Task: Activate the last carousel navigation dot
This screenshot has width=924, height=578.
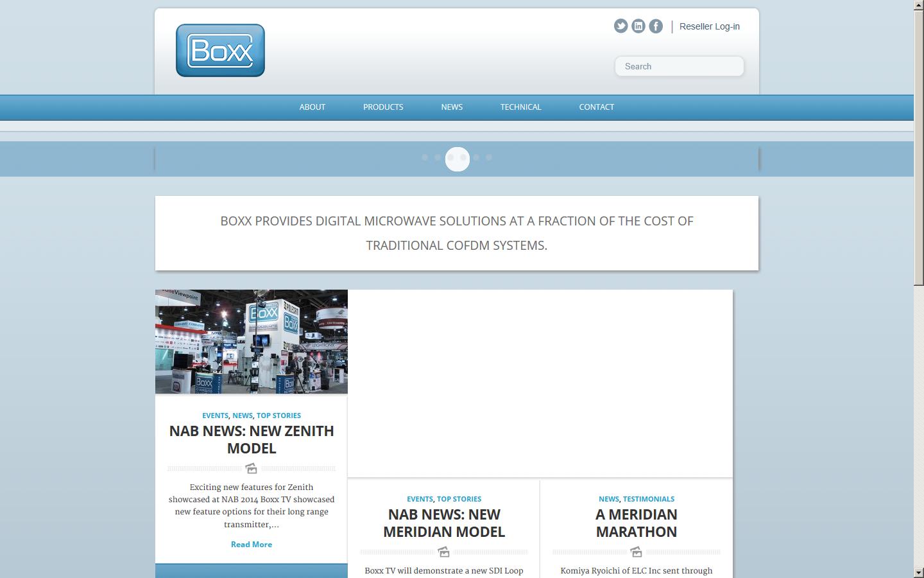Action: point(490,157)
